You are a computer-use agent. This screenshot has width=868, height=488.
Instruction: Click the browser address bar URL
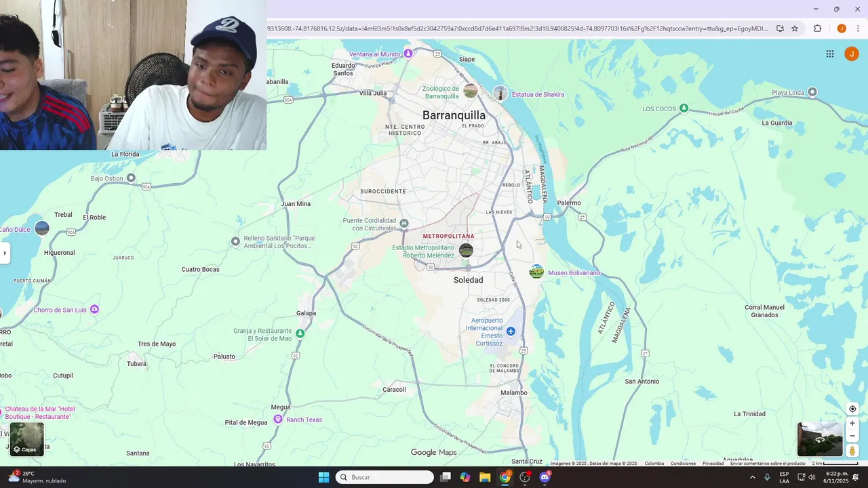(517, 28)
